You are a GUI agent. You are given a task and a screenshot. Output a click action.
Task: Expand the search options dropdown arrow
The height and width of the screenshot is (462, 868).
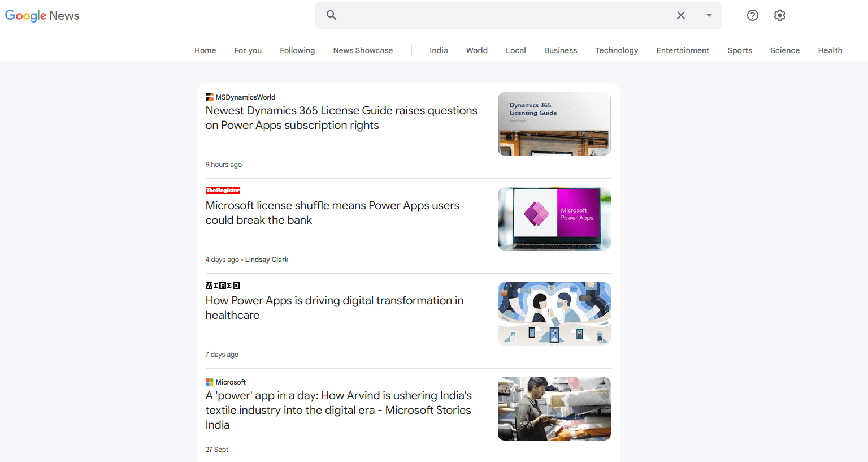[709, 15]
